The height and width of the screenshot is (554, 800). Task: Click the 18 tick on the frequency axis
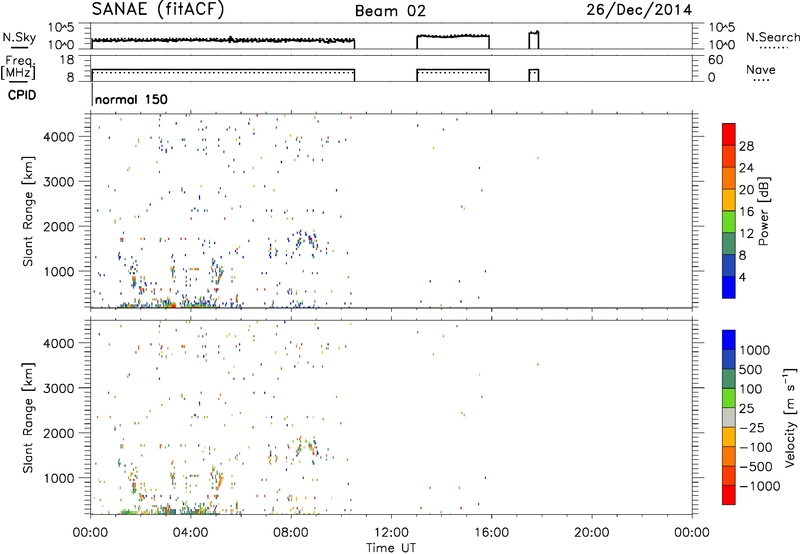67,60
